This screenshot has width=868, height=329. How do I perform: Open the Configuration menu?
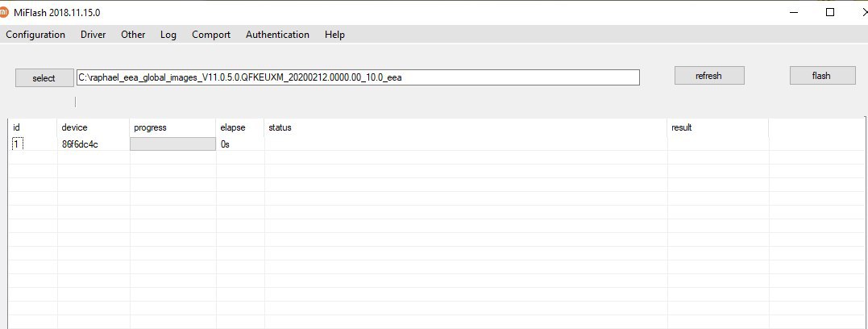[x=35, y=35]
